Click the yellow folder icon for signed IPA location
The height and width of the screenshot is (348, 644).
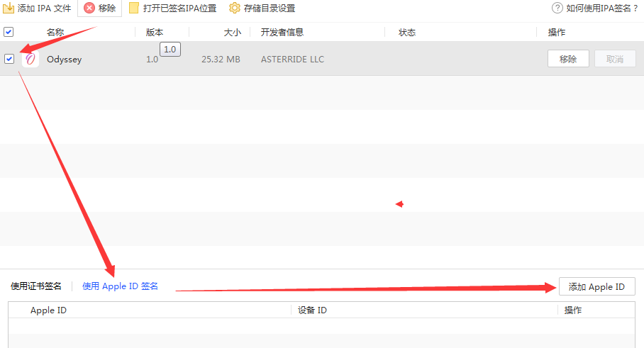click(x=134, y=8)
